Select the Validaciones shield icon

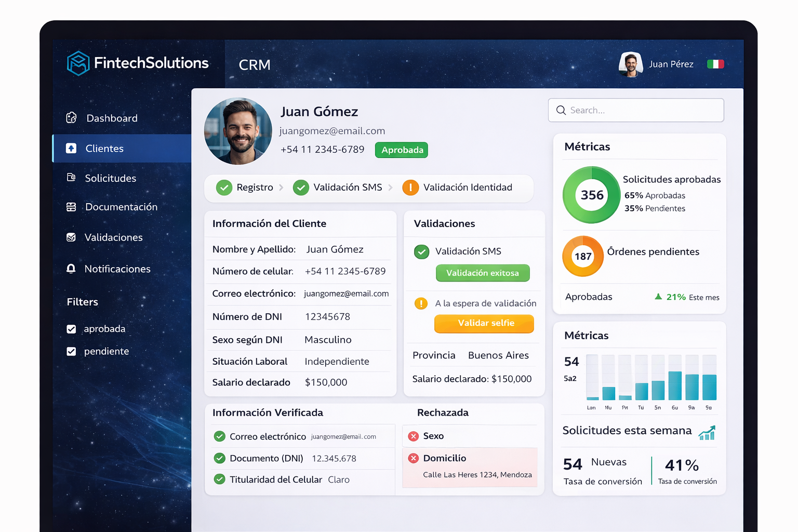coord(71,237)
